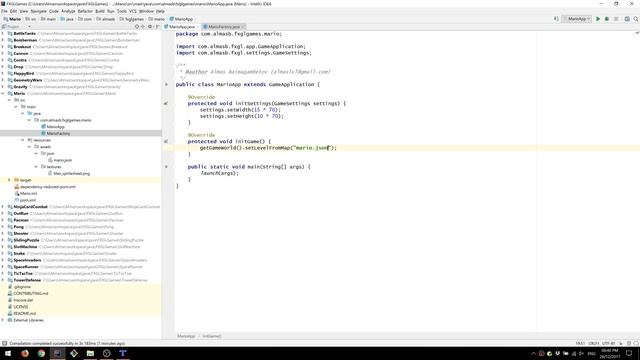
Task: Expand the Bomberman module
Action: click(3, 40)
